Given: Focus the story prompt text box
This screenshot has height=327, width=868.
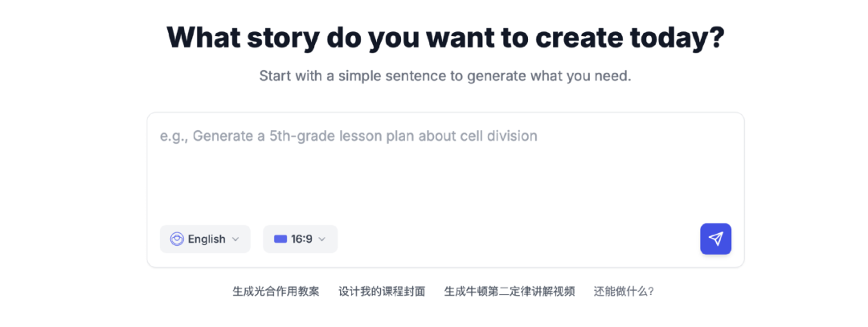Looking at the screenshot, I should click(x=444, y=169).
